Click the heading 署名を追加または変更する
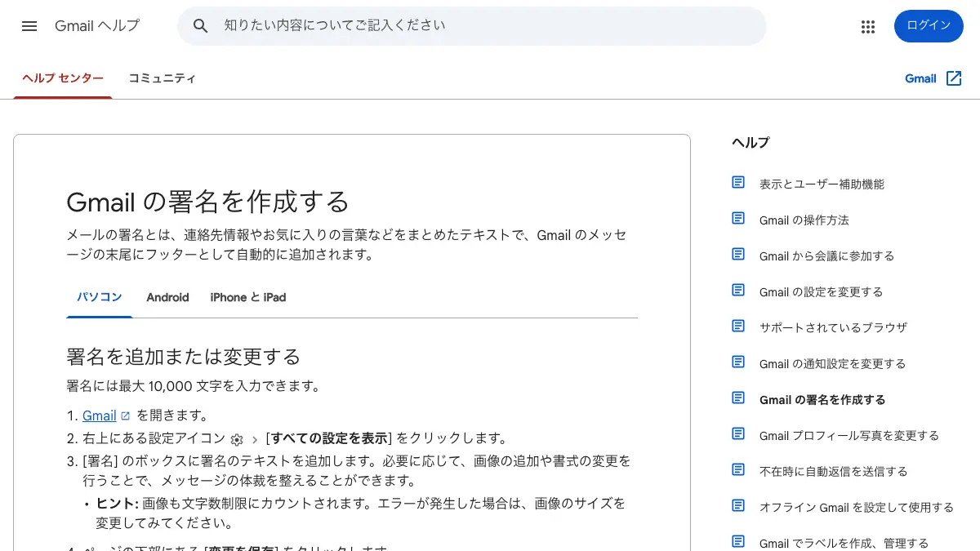This screenshot has height=551, width=980. [x=183, y=357]
